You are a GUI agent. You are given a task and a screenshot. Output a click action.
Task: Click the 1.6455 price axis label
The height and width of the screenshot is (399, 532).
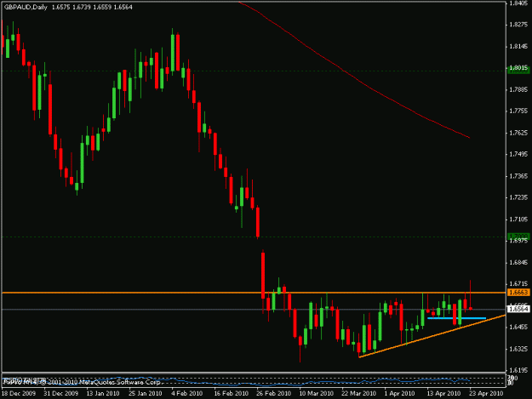[518, 328]
